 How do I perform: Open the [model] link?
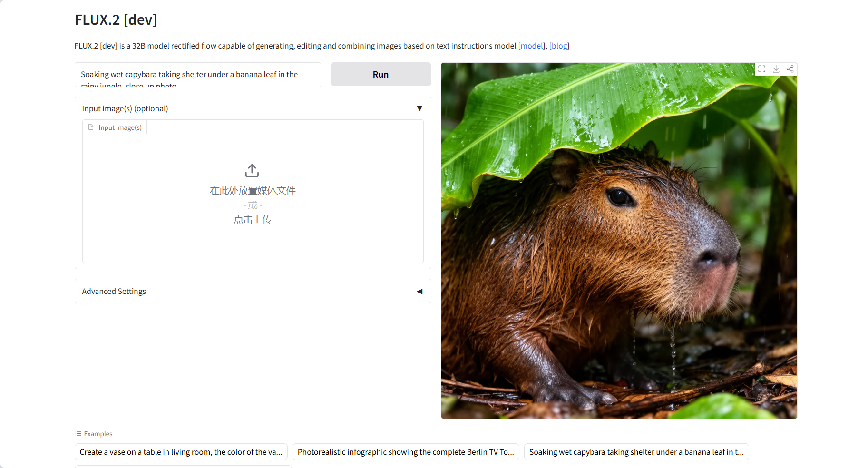[532, 46]
